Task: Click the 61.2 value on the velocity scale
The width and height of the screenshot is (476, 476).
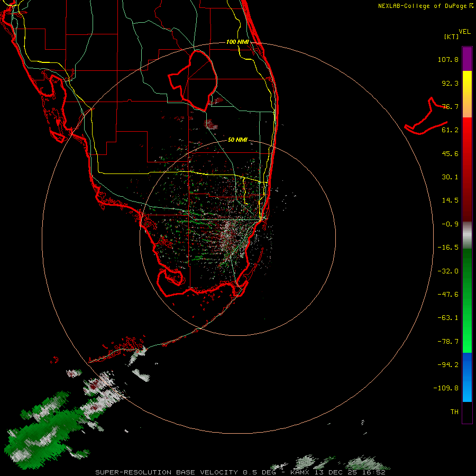Action: pos(450,130)
